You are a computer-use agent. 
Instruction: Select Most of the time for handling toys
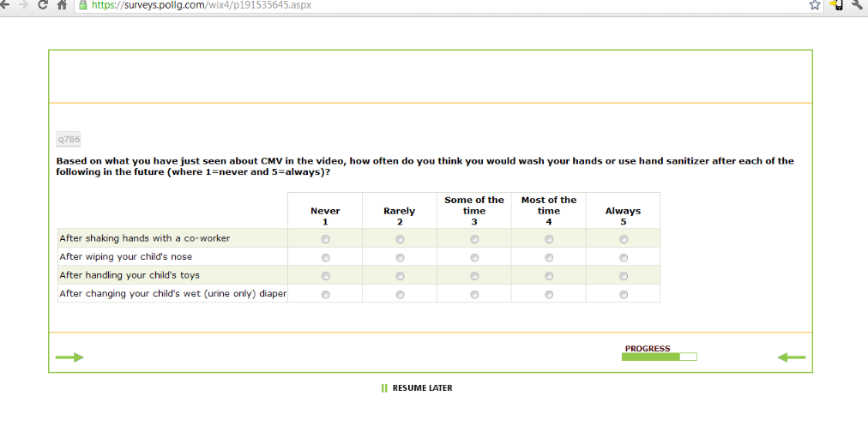click(x=549, y=276)
